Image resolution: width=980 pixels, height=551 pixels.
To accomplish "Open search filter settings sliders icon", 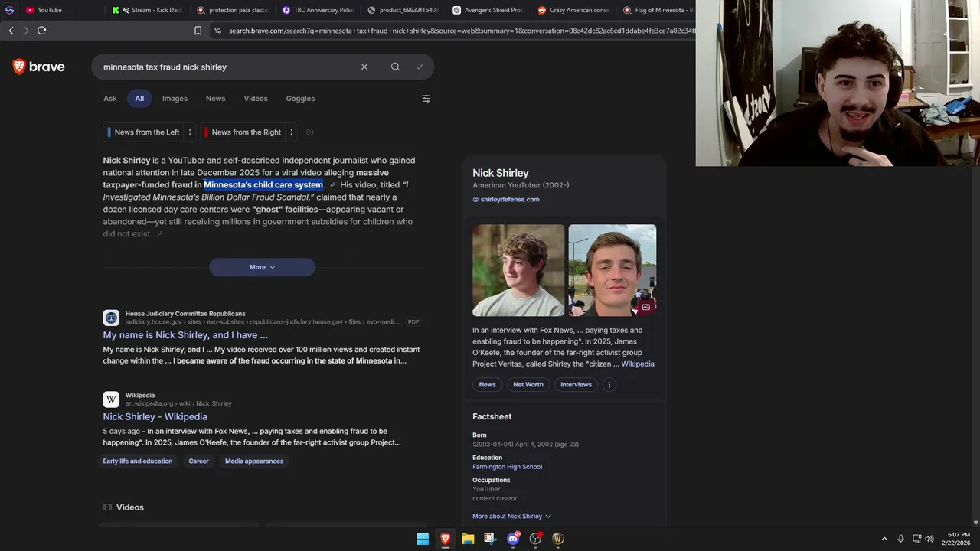I will 426,99.
